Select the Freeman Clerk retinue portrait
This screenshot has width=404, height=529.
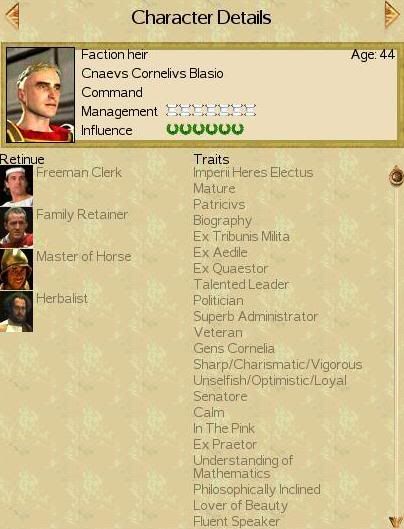tap(17, 186)
